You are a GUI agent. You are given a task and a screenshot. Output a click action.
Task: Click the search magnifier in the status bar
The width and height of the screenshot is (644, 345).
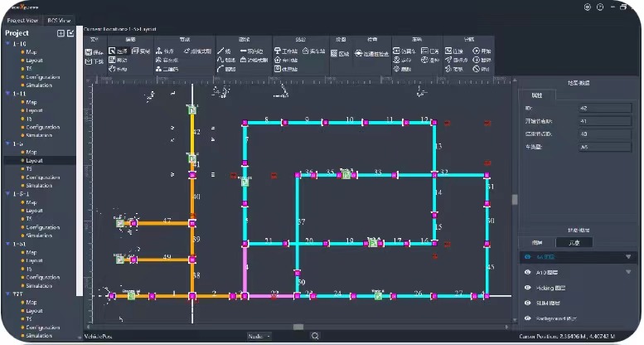point(315,336)
